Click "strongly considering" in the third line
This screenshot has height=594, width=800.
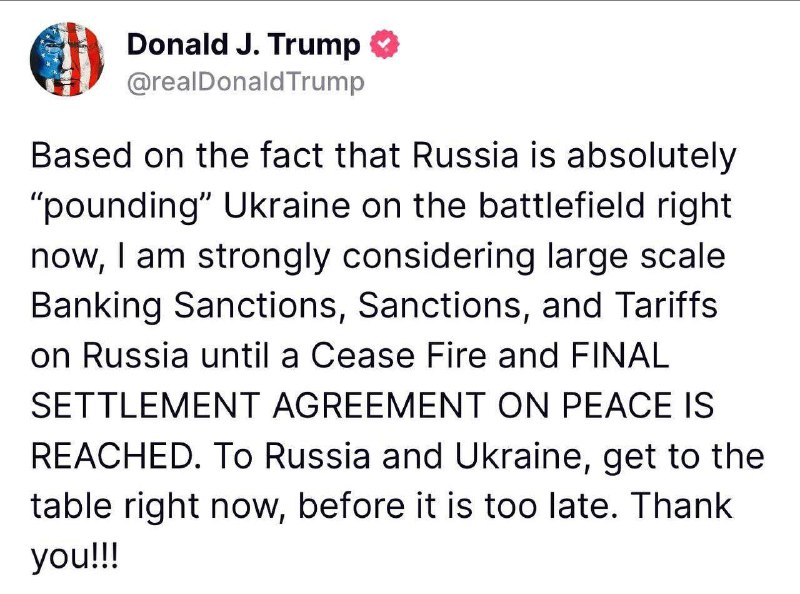366,257
